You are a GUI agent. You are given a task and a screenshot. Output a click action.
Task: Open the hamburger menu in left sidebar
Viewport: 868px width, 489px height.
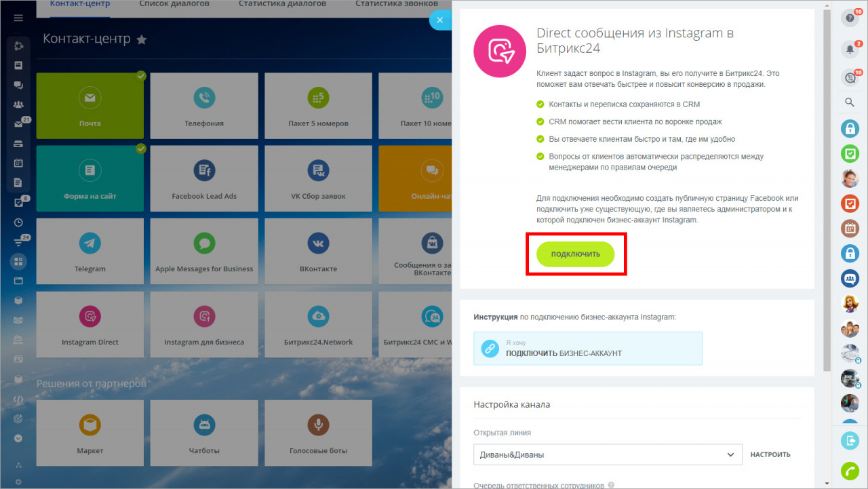click(x=18, y=17)
